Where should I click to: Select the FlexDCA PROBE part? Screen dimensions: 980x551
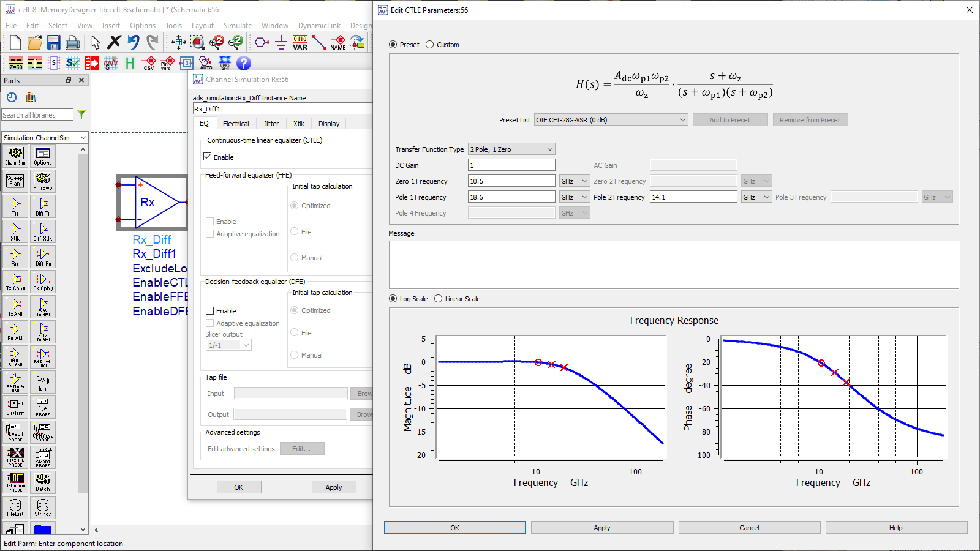click(15, 457)
